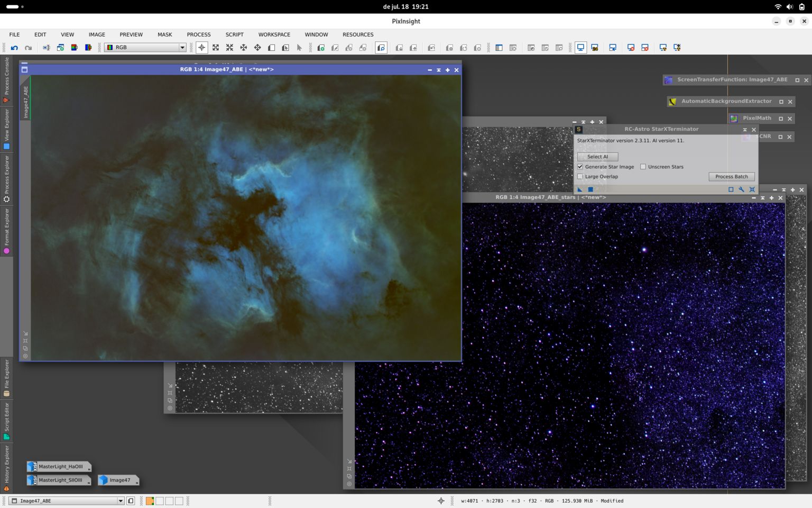The width and height of the screenshot is (812, 508).
Task: Click the New Preview icon with green plus
Action: coord(321,48)
